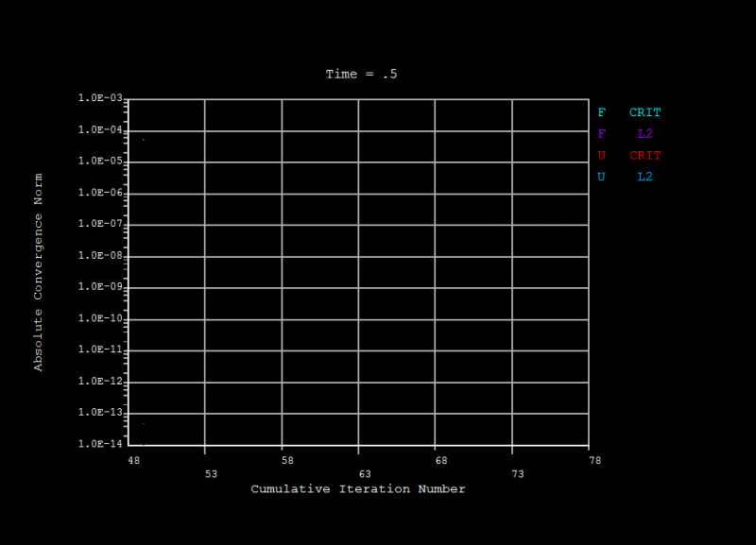Click the "Absolute Convergence Norm" axis label
756x545 pixels.
pyautogui.click(x=38, y=272)
